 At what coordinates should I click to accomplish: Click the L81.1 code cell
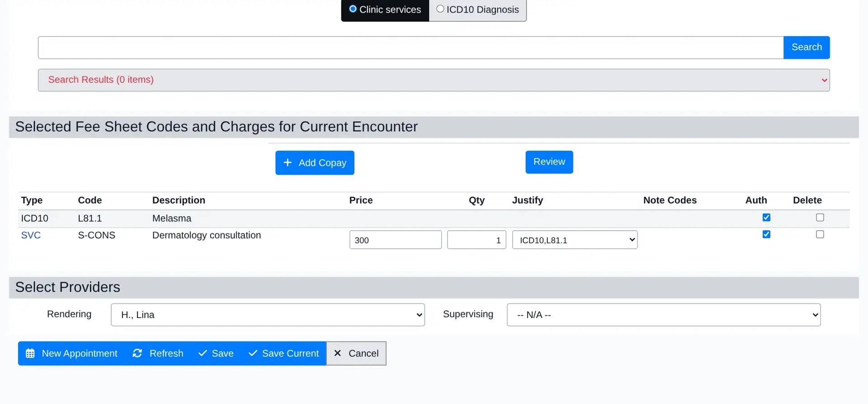point(90,219)
